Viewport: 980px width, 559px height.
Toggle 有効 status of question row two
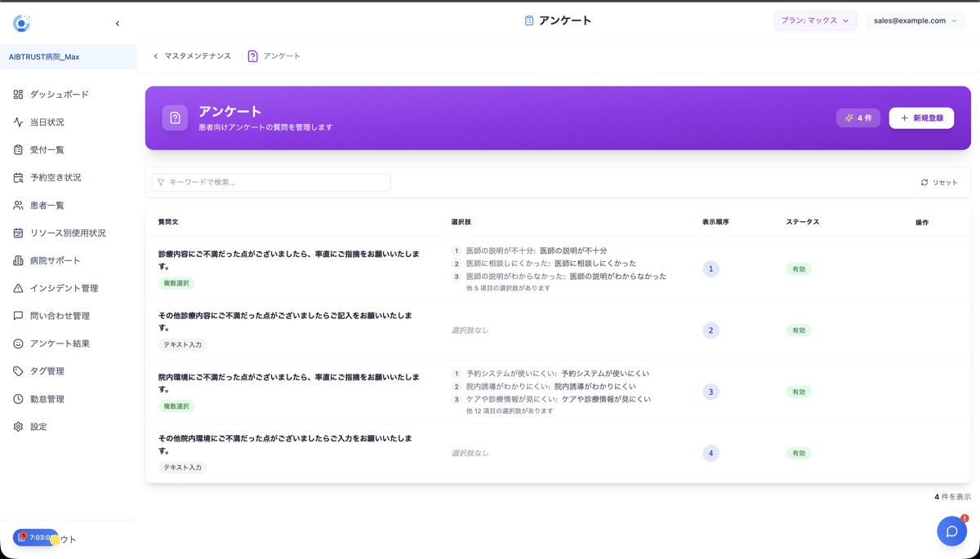(x=798, y=331)
